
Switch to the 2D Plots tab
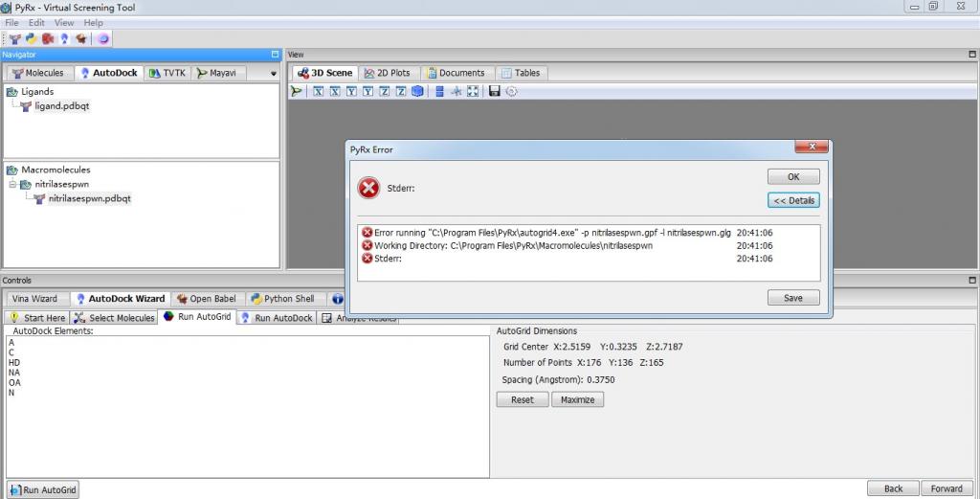pyautogui.click(x=387, y=73)
